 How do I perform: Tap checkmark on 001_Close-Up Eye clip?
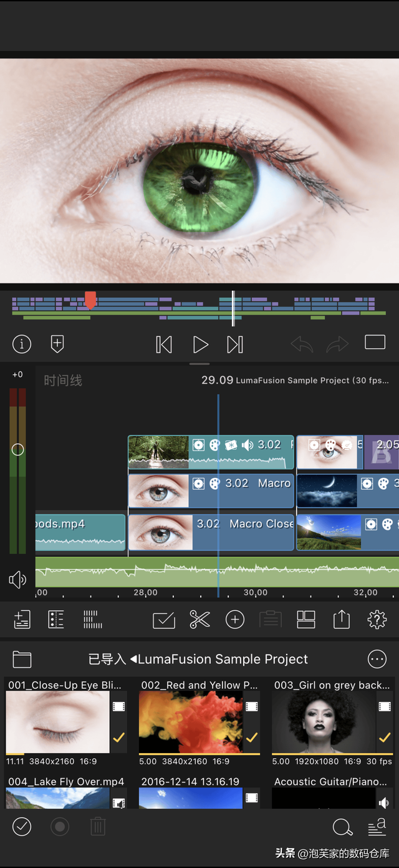[x=118, y=738]
